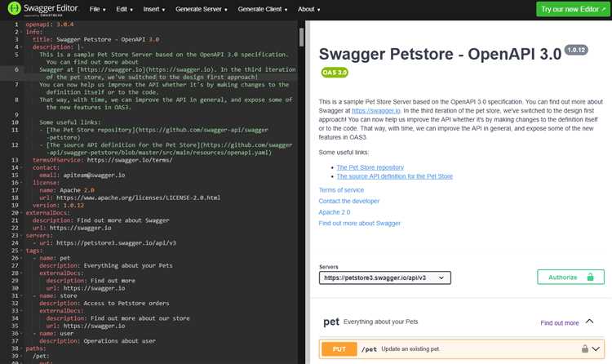Click the 'paths:' line in editor
The width and height of the screenshot is (612, 364).
tap(36, 348)
